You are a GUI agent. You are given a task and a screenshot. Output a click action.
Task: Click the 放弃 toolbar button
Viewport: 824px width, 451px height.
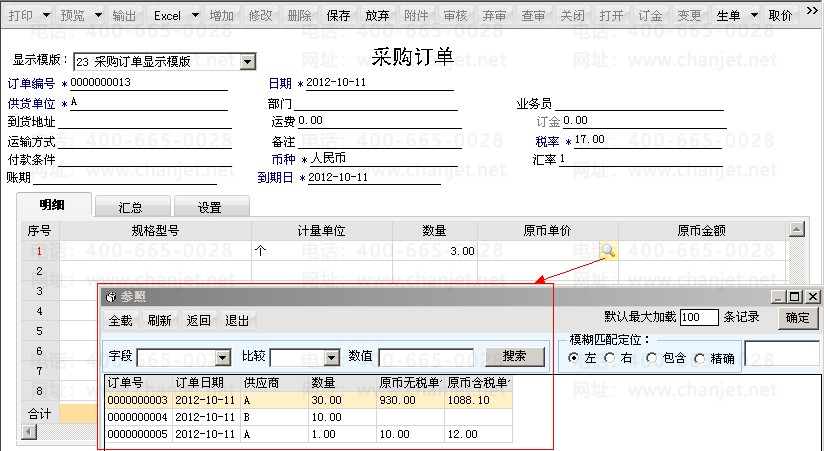point(377,16)
